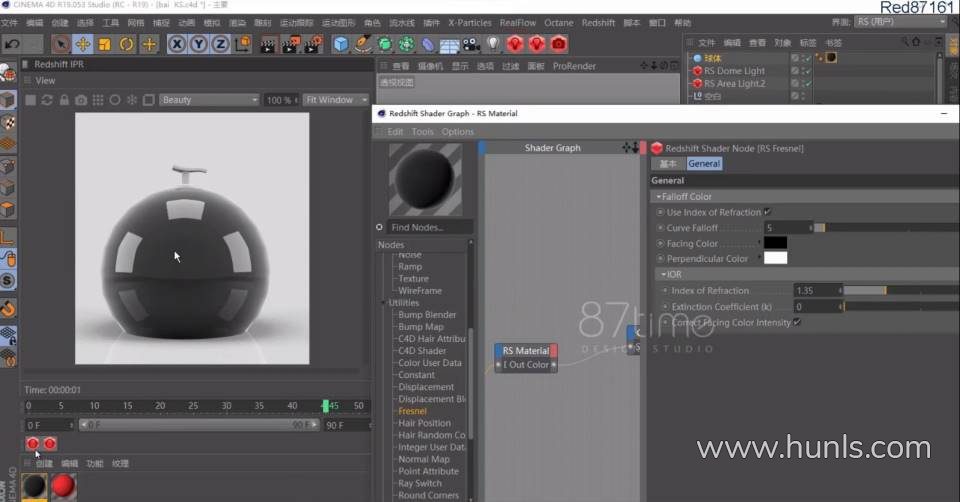Click the first red Redshift toolbar icon

(515, 44)
